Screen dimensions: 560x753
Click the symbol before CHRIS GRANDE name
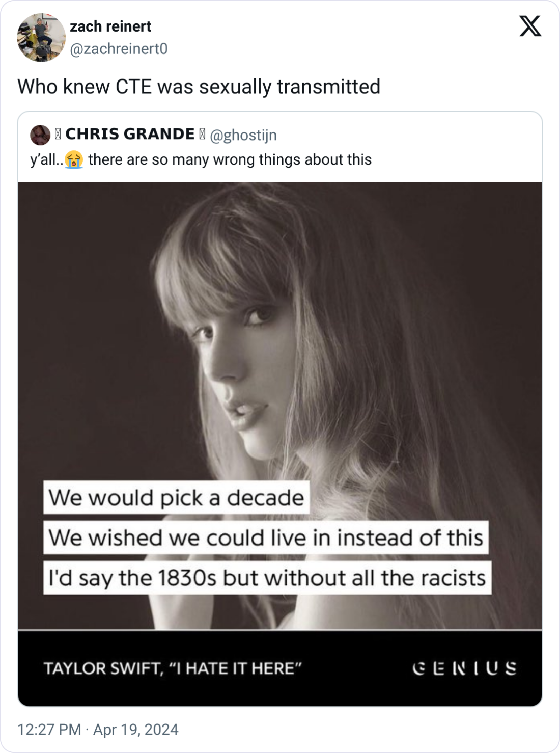pyautogui.click(x=58, y=135)
